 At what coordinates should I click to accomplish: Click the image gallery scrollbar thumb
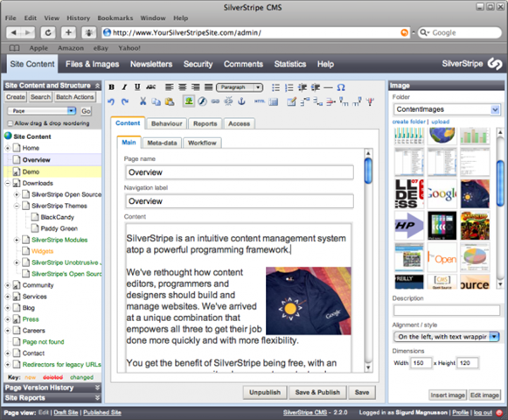[x=500, y=184]
